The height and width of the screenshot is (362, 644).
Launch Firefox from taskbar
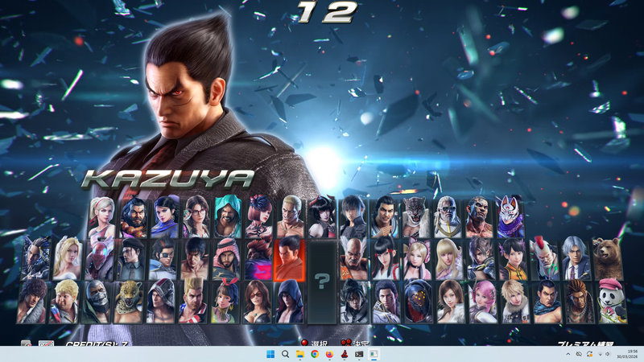329,354
